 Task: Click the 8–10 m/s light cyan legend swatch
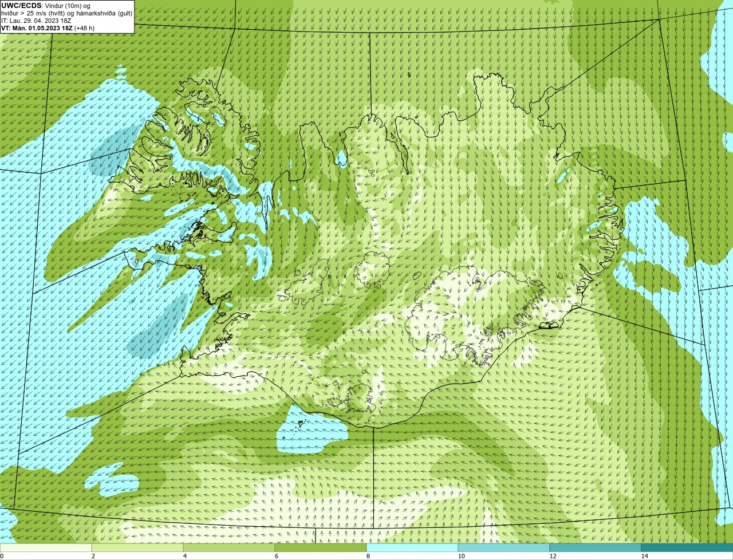tap(412, 547)
